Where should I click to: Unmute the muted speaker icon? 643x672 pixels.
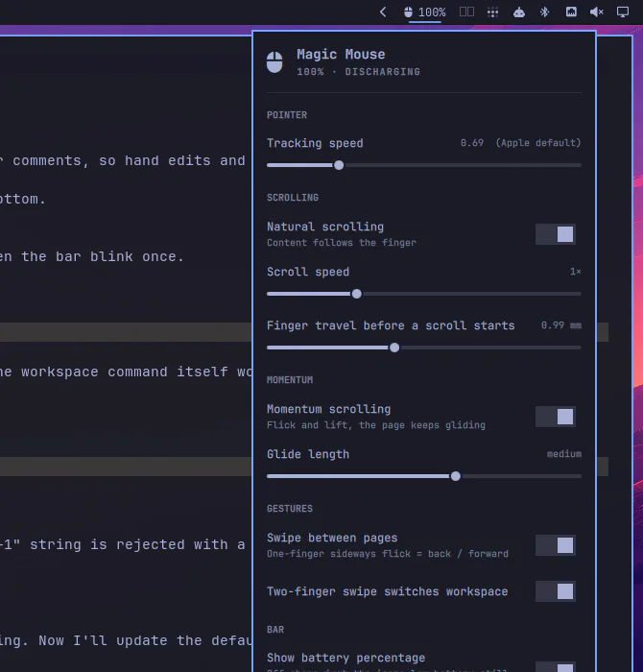[597, 12]
